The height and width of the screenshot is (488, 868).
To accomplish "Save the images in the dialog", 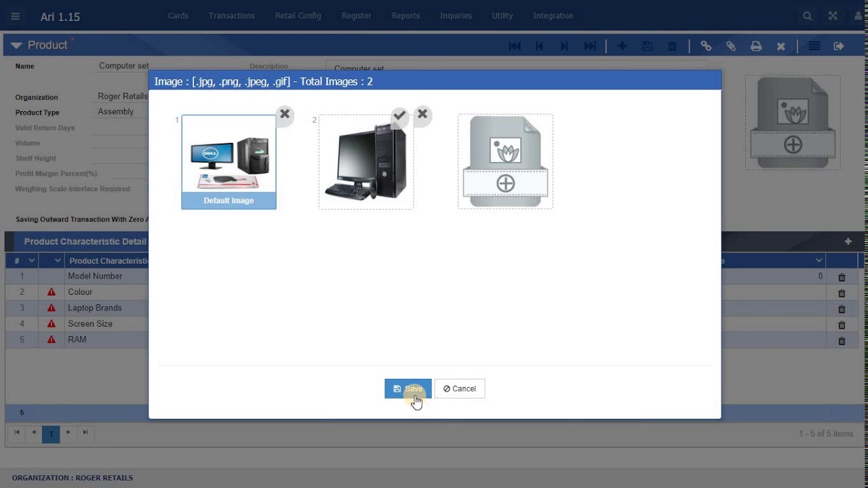I will pyautogui.click(x=408, y=388).
